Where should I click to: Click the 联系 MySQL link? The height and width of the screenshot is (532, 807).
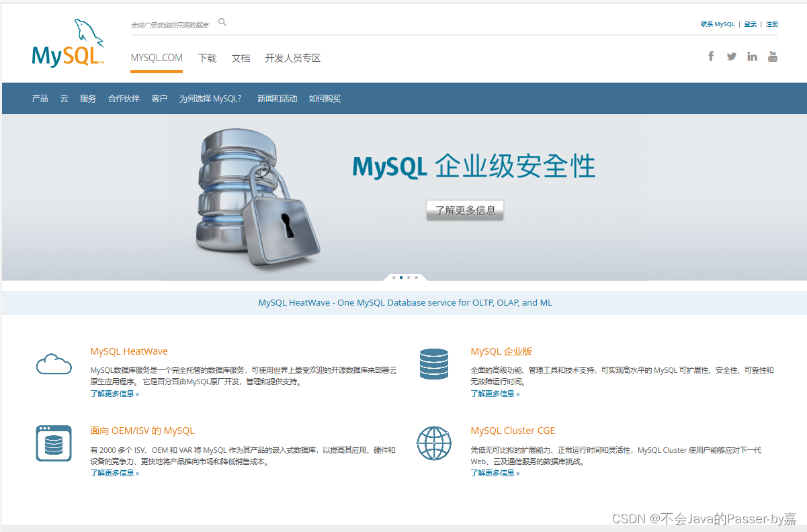click(718, 24)
